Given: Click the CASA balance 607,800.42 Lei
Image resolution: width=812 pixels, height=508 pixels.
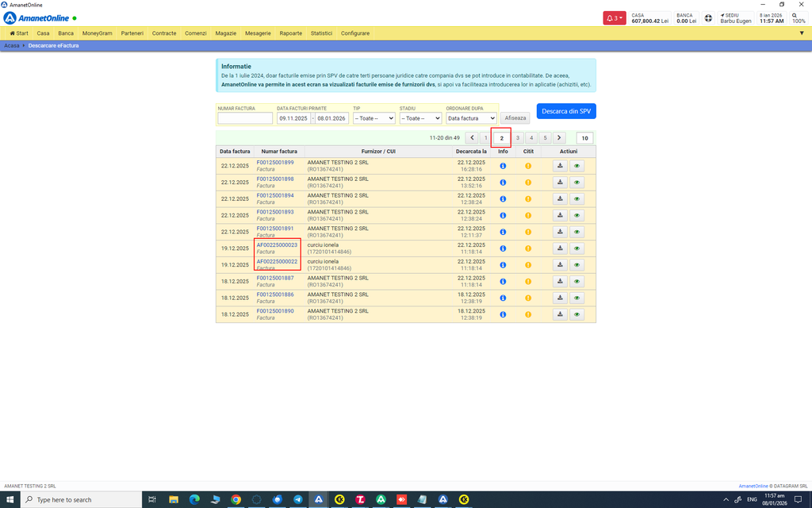Looking at the screenshot, I should (650, 18).
